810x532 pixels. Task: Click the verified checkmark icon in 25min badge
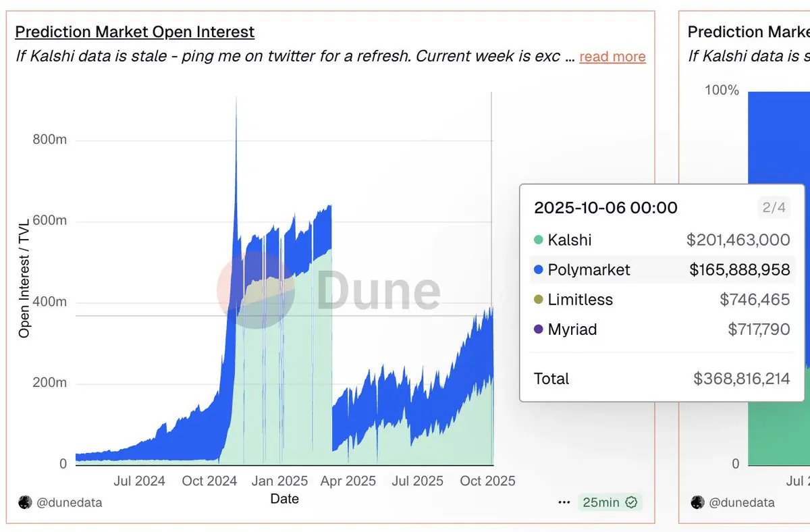click(632, 502)
